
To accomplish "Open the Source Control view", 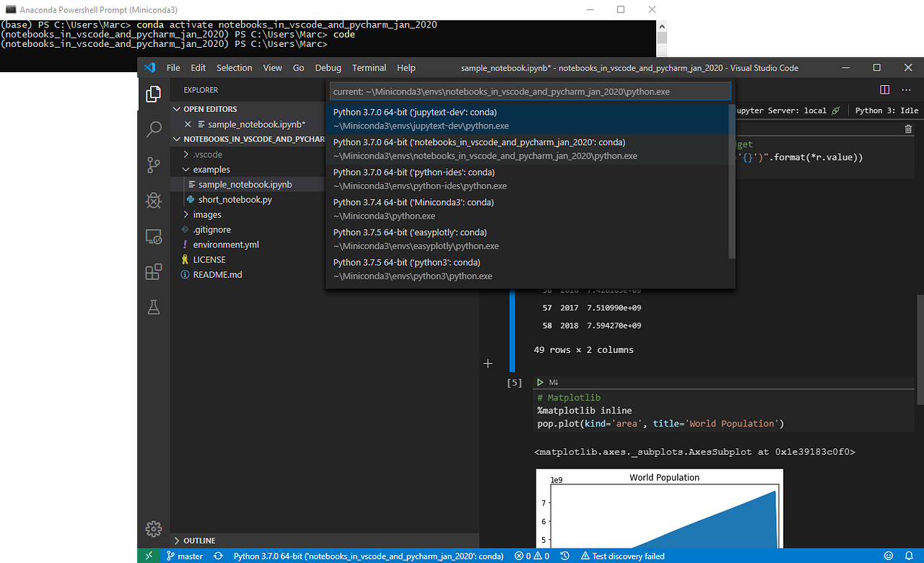I will 153,165.
